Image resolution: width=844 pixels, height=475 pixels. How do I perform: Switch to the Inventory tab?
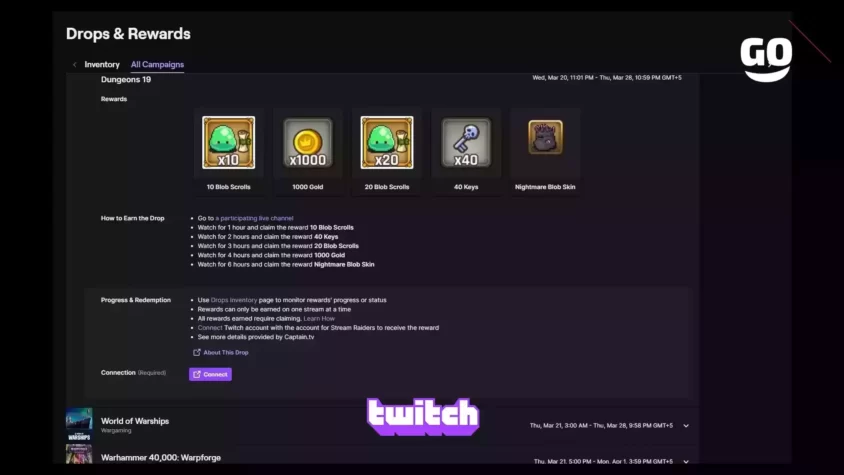pyautogui.click(x=102, y=64)
